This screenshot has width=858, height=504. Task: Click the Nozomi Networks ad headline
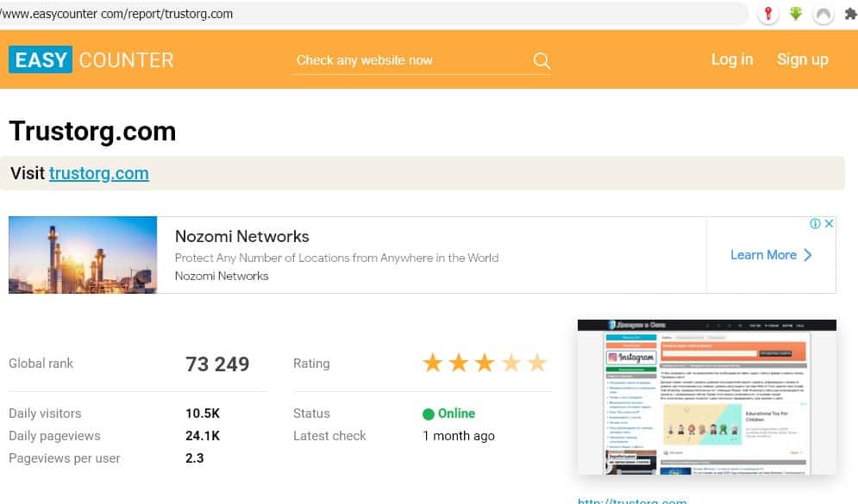click(x=241, y=236)
